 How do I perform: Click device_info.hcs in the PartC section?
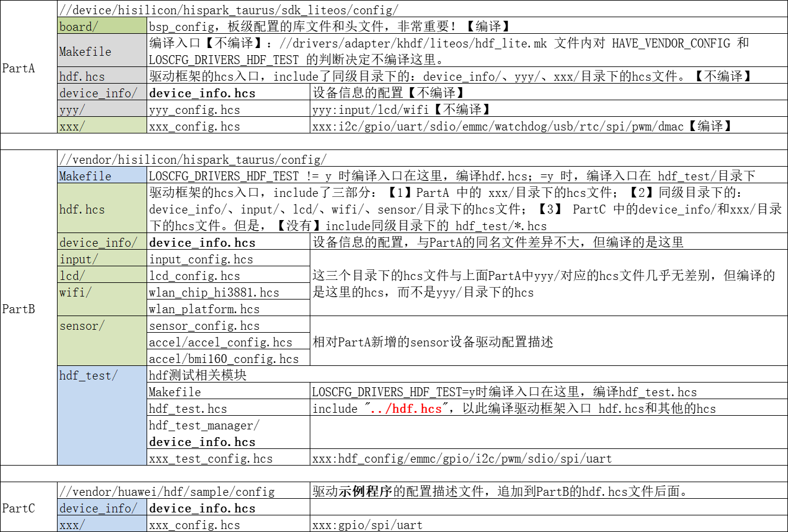(x=228, y=507)
